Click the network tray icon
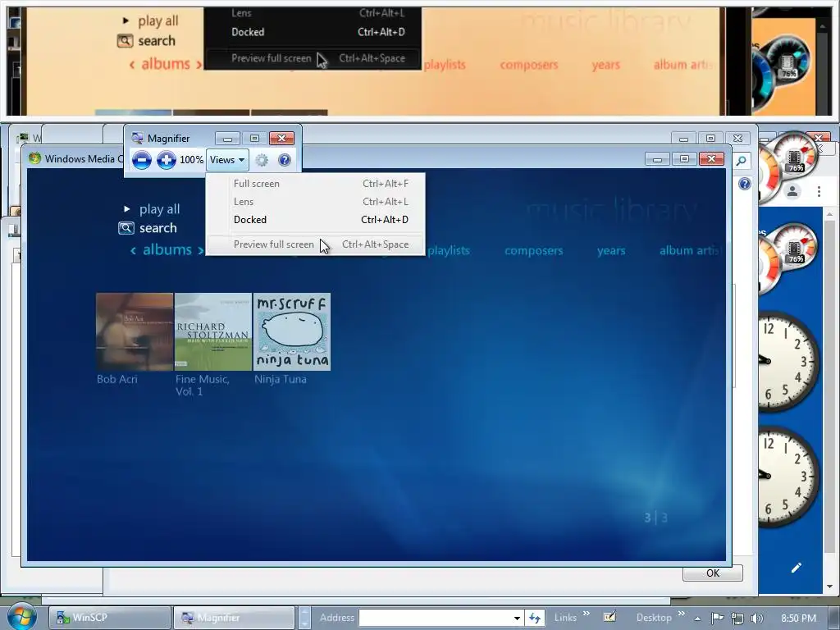The width and height of the screenshot is (840, 630). click(x=737, y=619)
